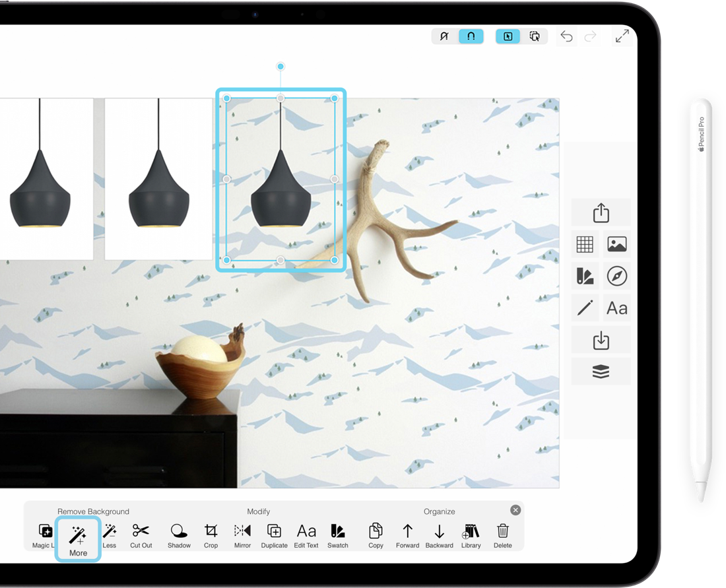Open the Layers panel in the sidebar
This screenshot has height=588, width=726.
(601, 371)
